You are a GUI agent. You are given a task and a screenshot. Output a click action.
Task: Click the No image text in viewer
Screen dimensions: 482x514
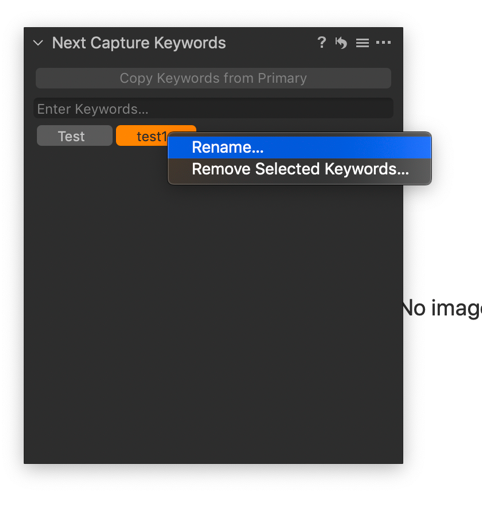(x=441, y=308)
